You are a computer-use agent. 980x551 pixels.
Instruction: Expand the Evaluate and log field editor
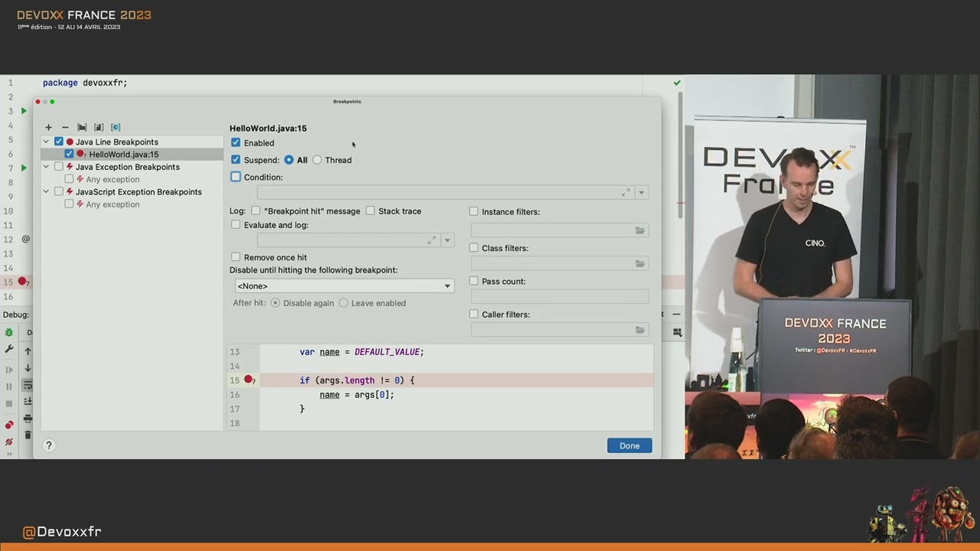[432, 240]
